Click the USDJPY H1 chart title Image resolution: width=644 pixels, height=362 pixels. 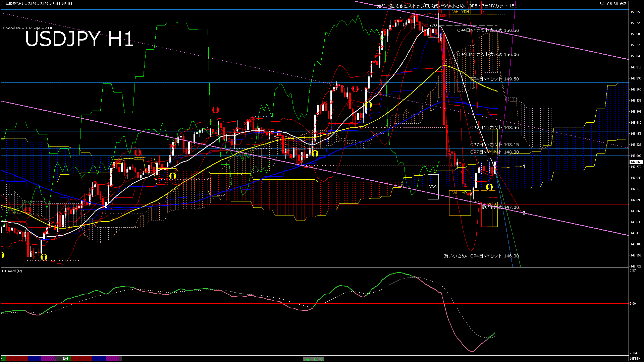(x=79, y=39)
